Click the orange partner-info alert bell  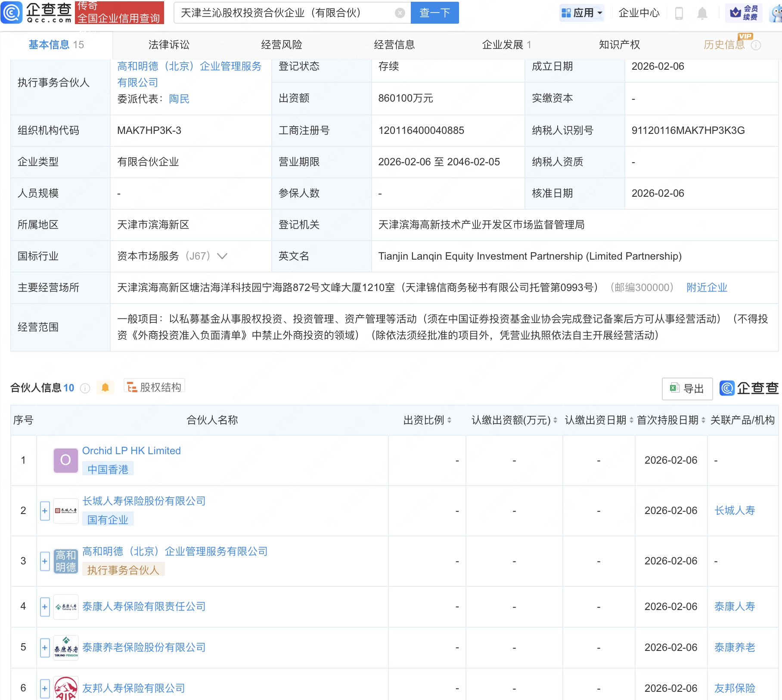click(105, 387)
